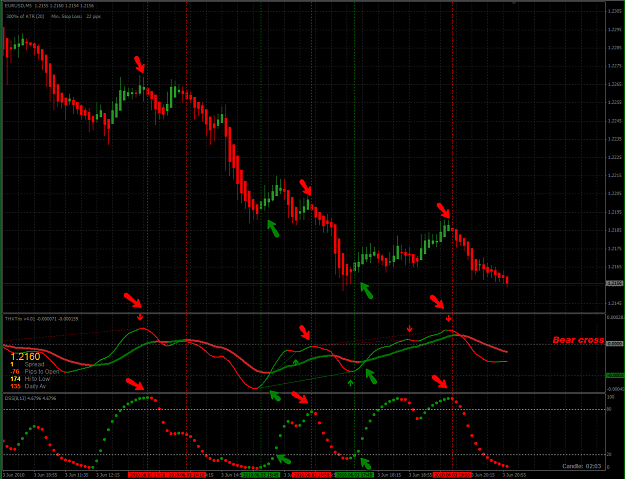Click the 'Min. Stop Loss: 22 pips' text
Image resolution: width=625 pixels, height=479 pixels.
click(x=76, y=16)
